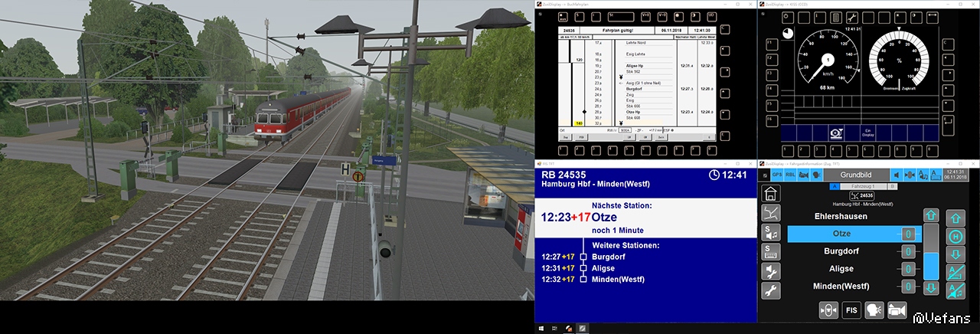Click the train icon softkey in KISS display
Screen dimensions: 980x334
pyautogui.click(x=836, y=133)
